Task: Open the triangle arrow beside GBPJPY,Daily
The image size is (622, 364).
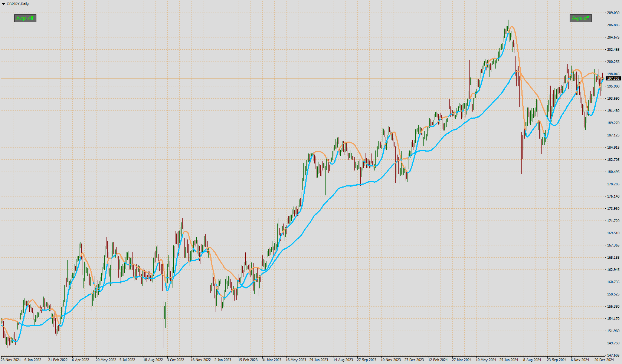Action: [3, 4]
